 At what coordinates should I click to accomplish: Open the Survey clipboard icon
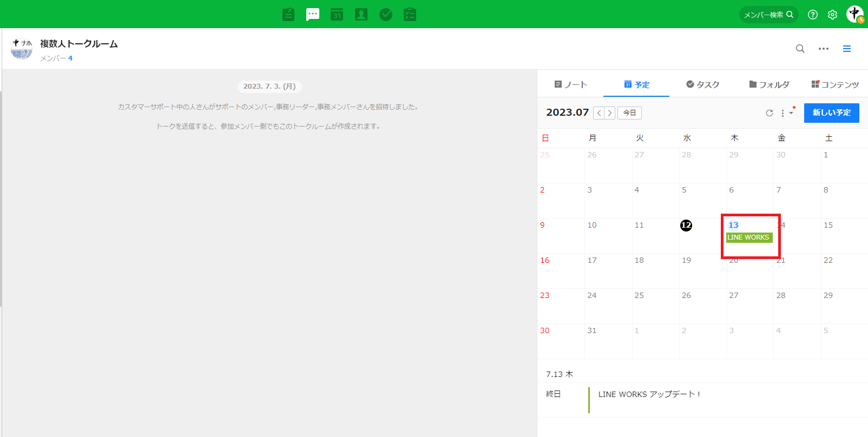(x=410, y=15)
